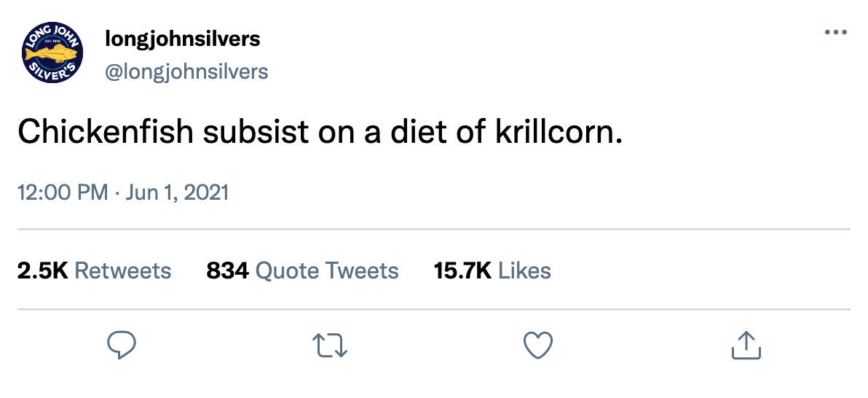Click the 2.5K retweet count number
Image resolution: width=868 pixels, height=398 pixels.
(x=43, y=271)
